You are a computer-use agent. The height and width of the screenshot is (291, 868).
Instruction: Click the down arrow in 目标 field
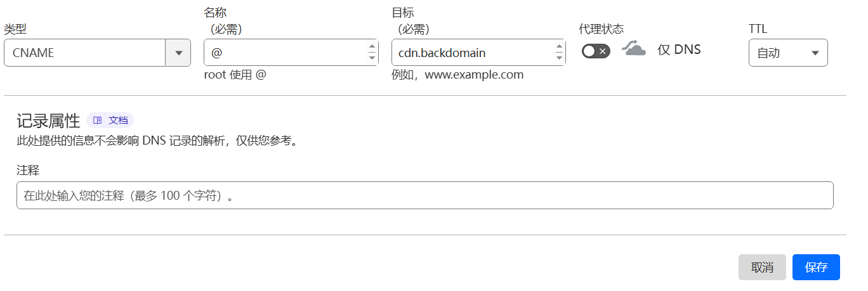[x=559, y=58]
